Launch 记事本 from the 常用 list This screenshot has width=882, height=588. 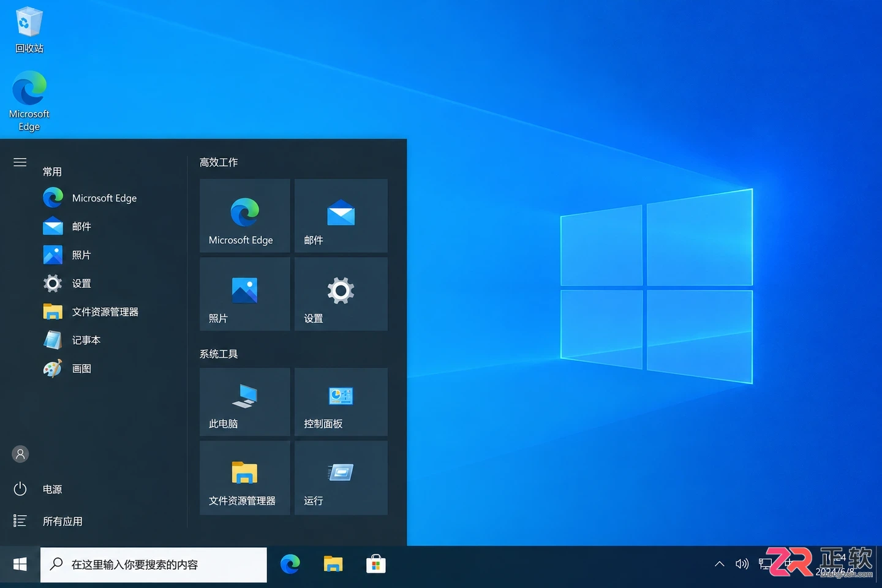pos(72,340)
